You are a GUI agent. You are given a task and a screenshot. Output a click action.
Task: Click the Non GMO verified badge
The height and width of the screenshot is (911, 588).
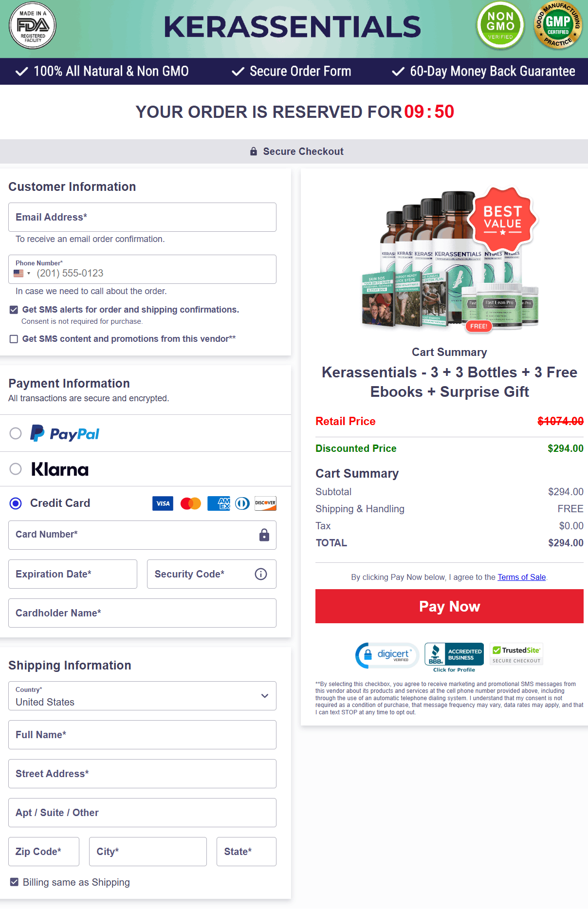tap(500, 26)
